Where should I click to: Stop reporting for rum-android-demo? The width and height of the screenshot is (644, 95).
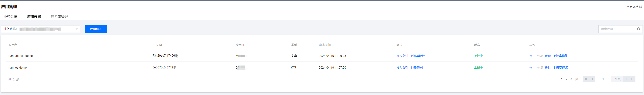[x=532, y=56]
